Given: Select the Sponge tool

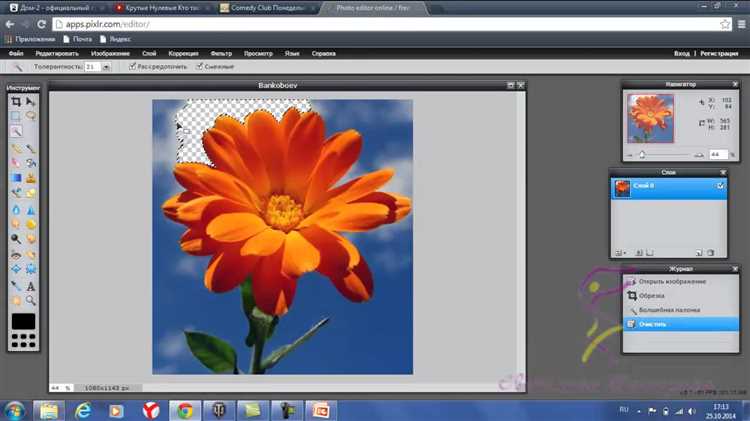Looking at the screenshot, I should 31,224.
